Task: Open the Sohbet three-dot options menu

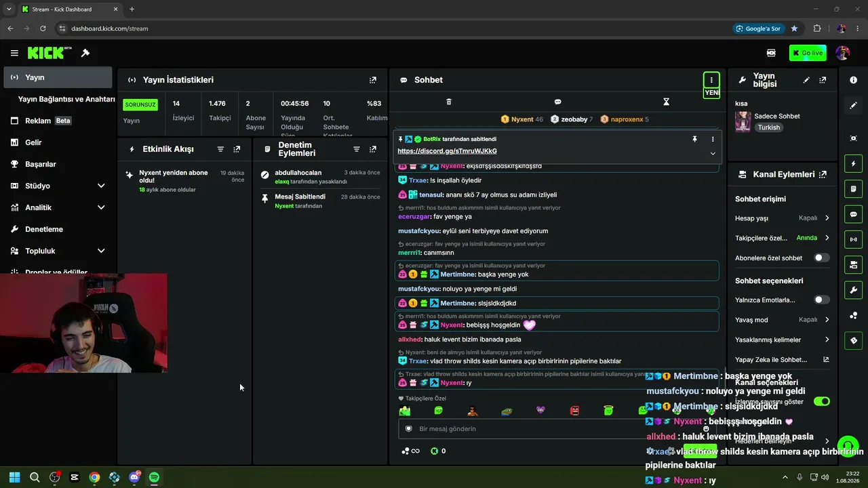Action: [711, 80]
